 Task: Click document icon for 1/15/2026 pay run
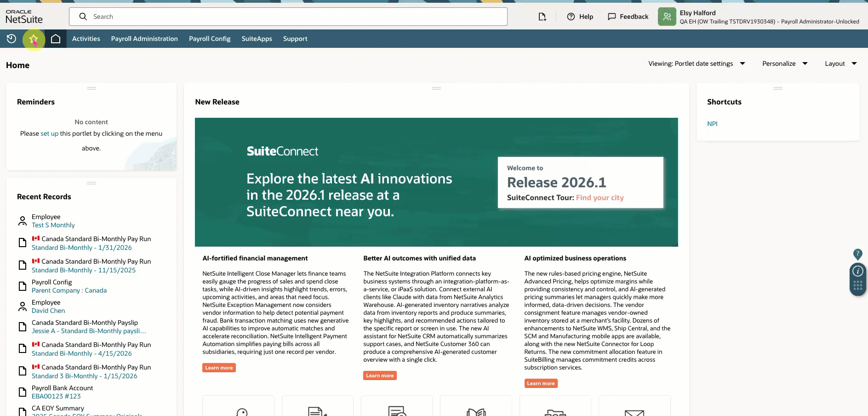pos(22,371)
